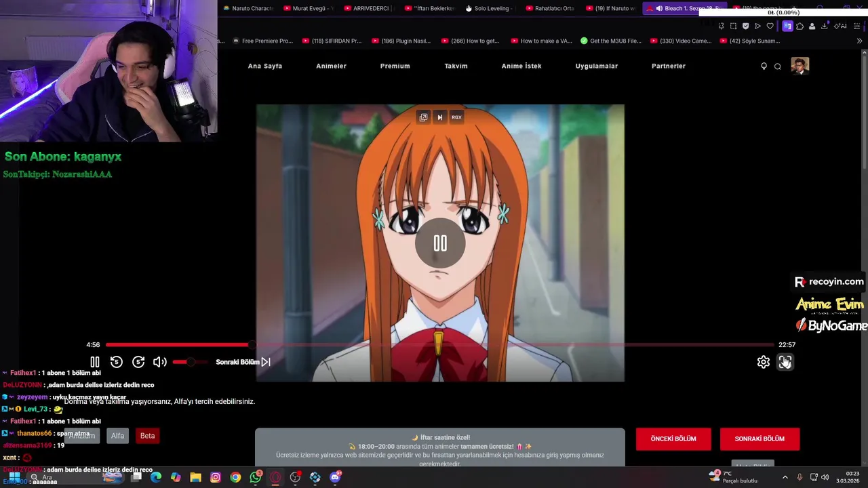Open the player settings gear
The image size is (868, 488).
(x=764, y=362)
